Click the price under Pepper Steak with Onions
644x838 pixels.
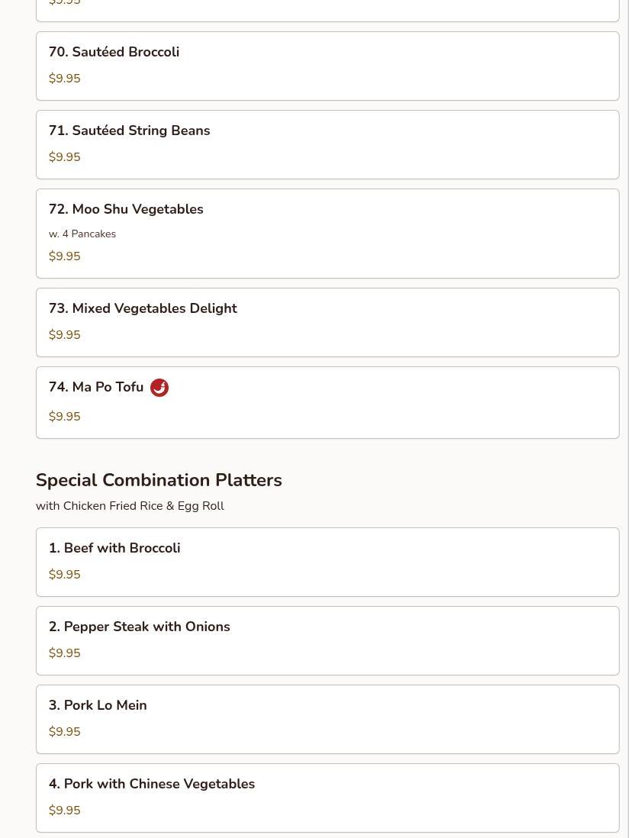[64, 653]
